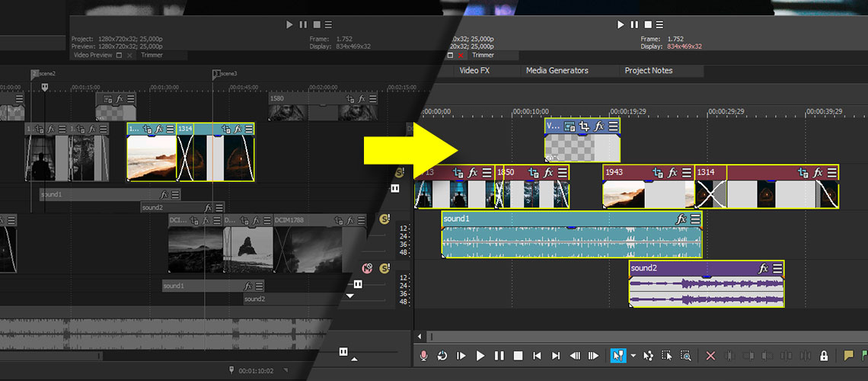Click the timeline scroll left arrow
868x381 pixels.
pos(420,336)
